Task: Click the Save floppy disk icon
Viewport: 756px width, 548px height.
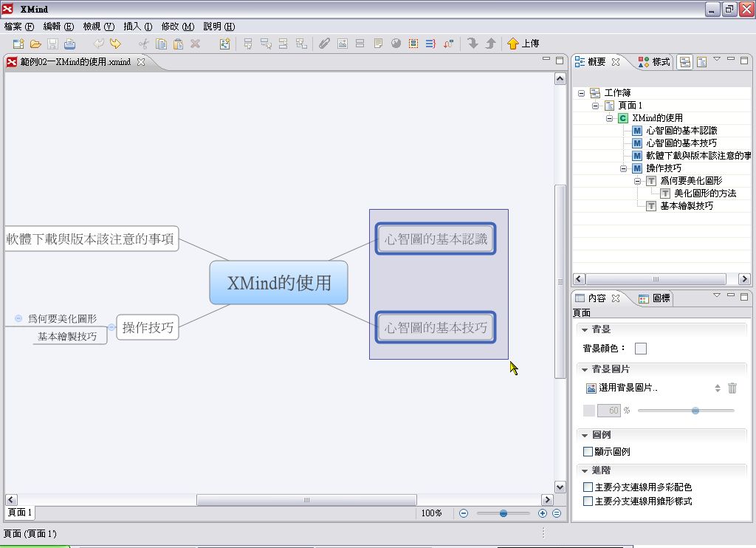Action: click(x=52, y=44)
